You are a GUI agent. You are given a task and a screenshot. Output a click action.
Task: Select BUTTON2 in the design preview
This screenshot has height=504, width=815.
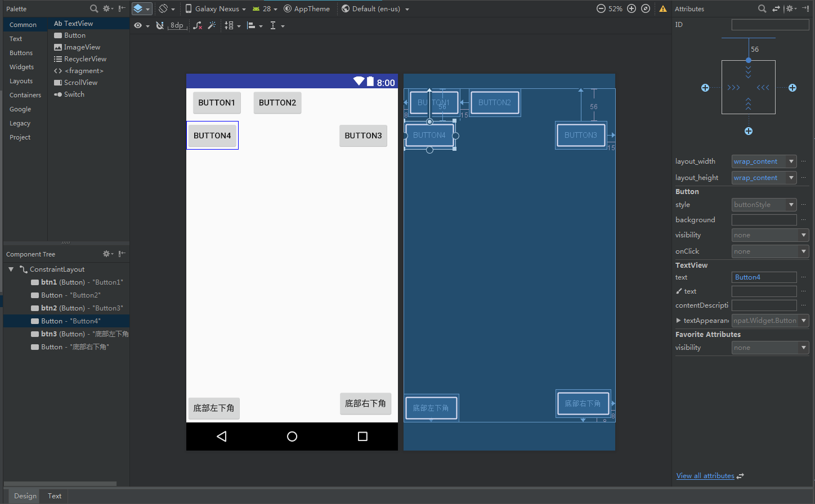click(277, 103)
